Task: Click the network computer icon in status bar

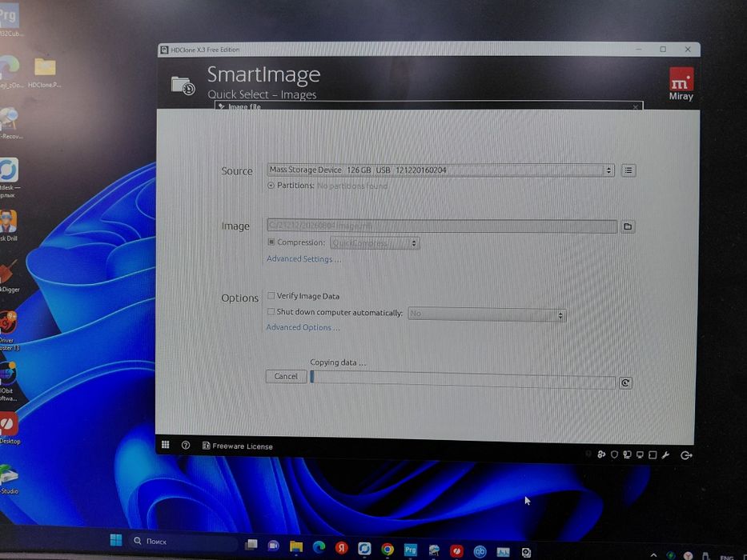Action: [627, 454]
